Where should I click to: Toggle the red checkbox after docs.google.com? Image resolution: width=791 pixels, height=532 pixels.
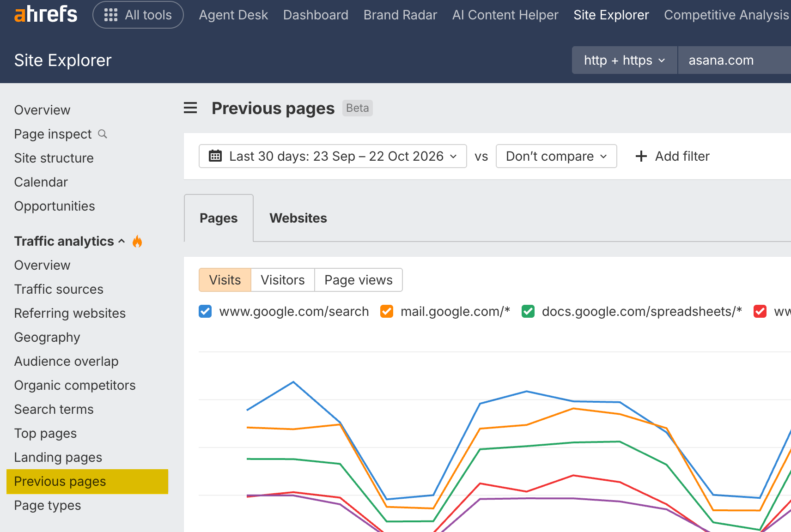pyautogui.click(x=760, y=311)
